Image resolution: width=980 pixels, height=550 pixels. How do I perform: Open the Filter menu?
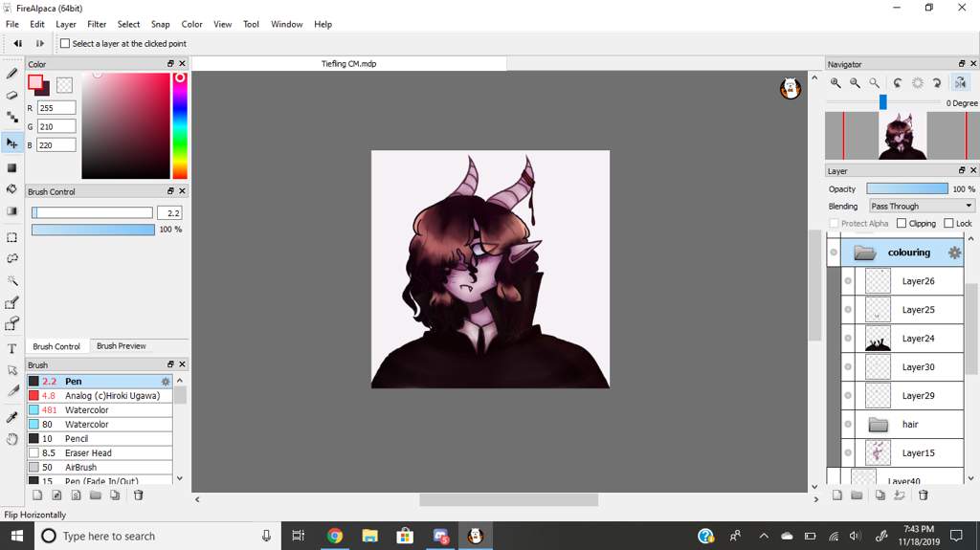(97, 24)
